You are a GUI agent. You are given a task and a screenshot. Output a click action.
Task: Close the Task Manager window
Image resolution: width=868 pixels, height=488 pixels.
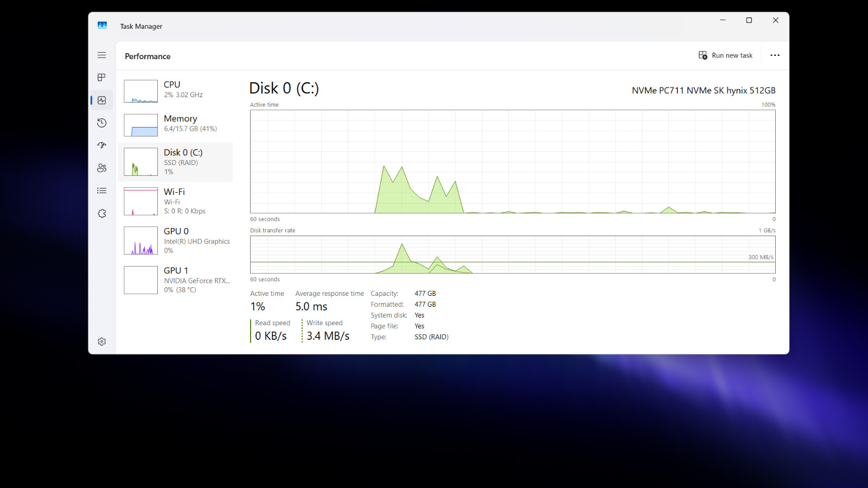(x=776, y=20)
